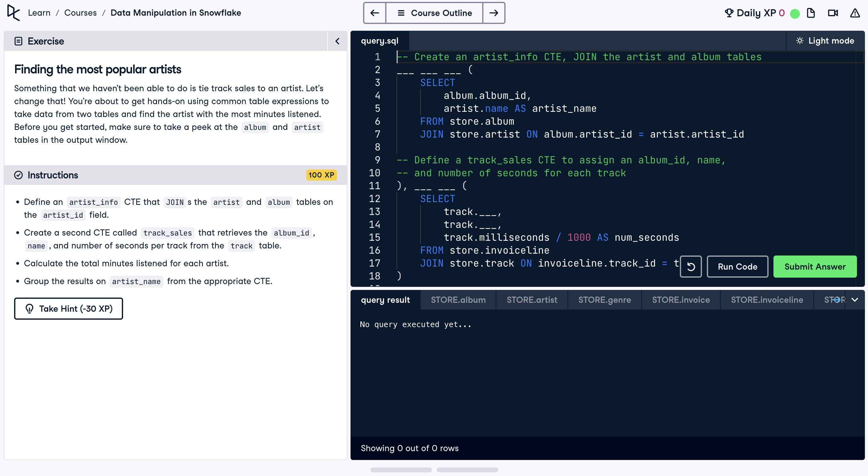Click the video camera icon
Screen dimensions: 868x476
click(x=833, y=13)
